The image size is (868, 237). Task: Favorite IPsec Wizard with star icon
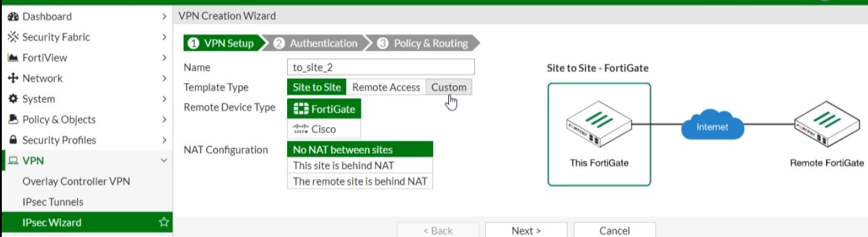pyautogui.click(x=164, y=222)
